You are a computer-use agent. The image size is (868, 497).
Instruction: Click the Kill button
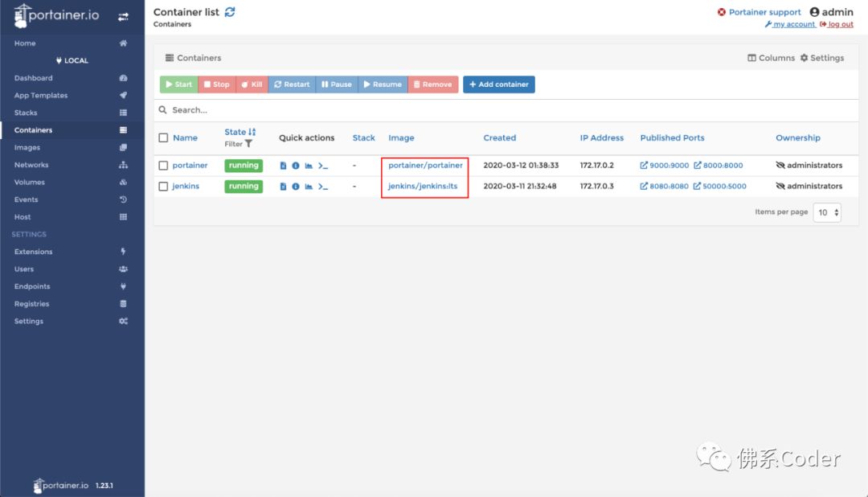tap(252, 84)
